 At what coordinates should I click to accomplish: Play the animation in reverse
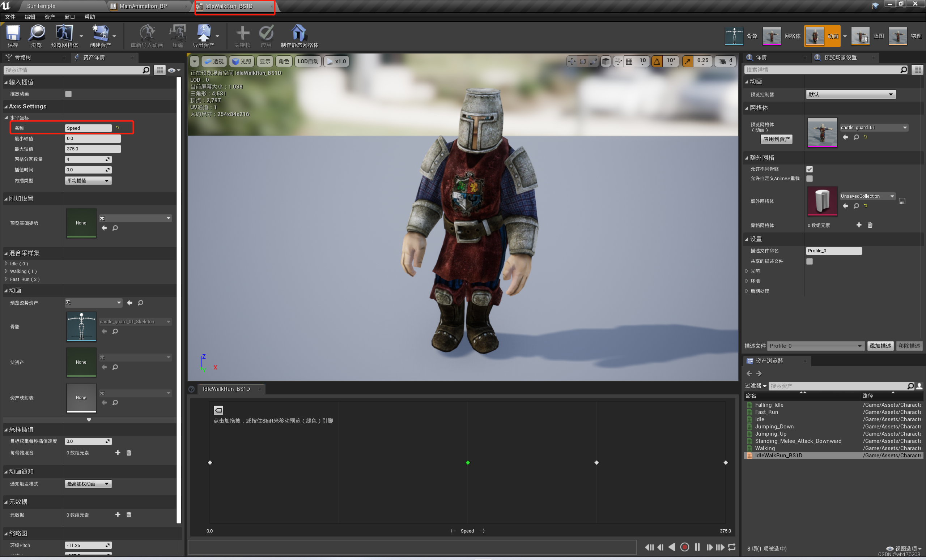coord(672,547)
